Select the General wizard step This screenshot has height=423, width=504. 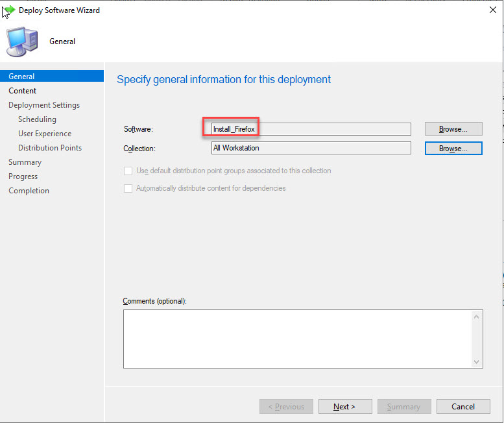point(22,77)
